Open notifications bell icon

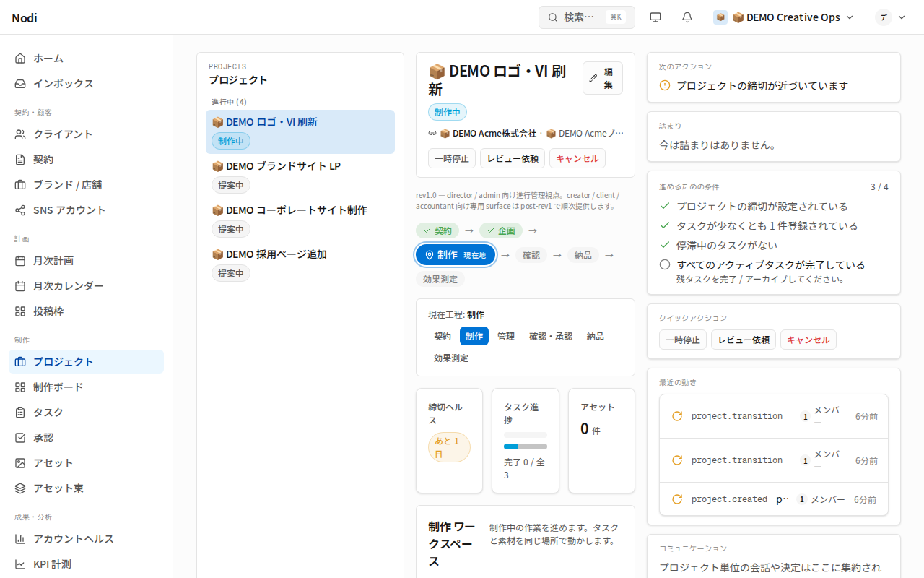[x=687, y=17]
